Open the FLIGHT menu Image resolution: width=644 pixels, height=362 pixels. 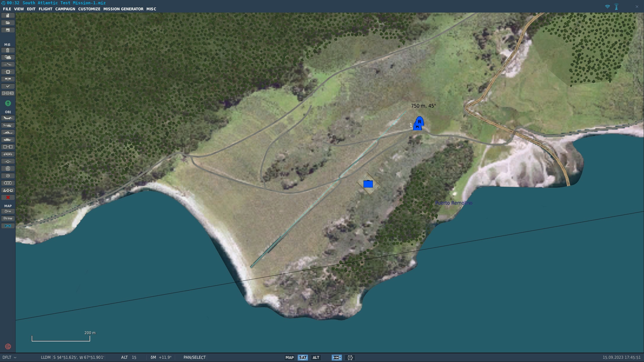coord(46,9)
